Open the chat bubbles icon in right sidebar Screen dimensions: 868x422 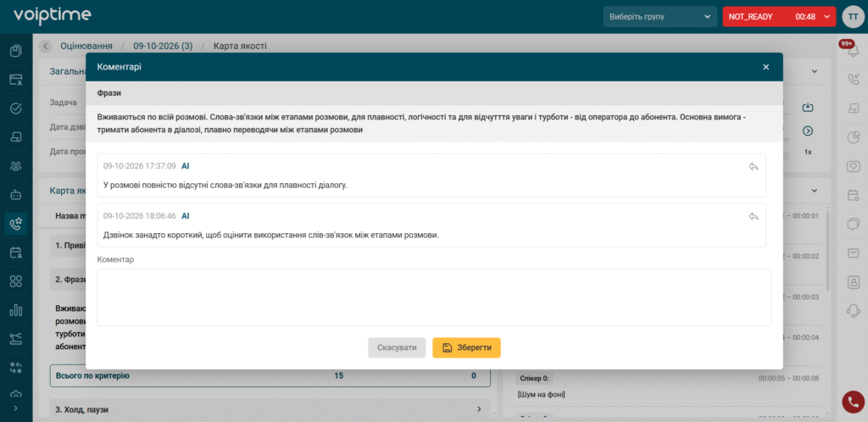click(853, 224)
